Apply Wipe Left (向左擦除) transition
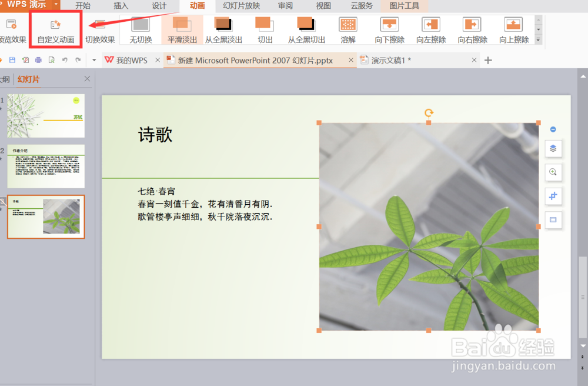Screen dimensions: 588x386 [x=431, y=31]
